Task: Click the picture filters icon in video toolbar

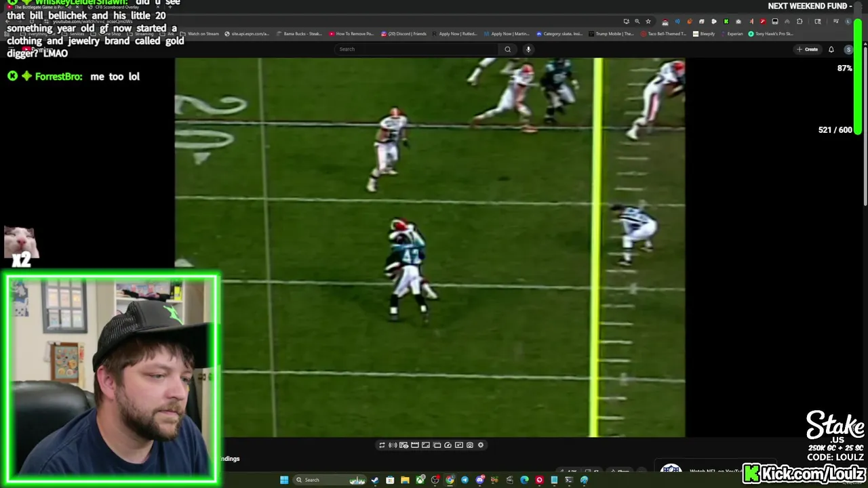Action: coord(459,445)
